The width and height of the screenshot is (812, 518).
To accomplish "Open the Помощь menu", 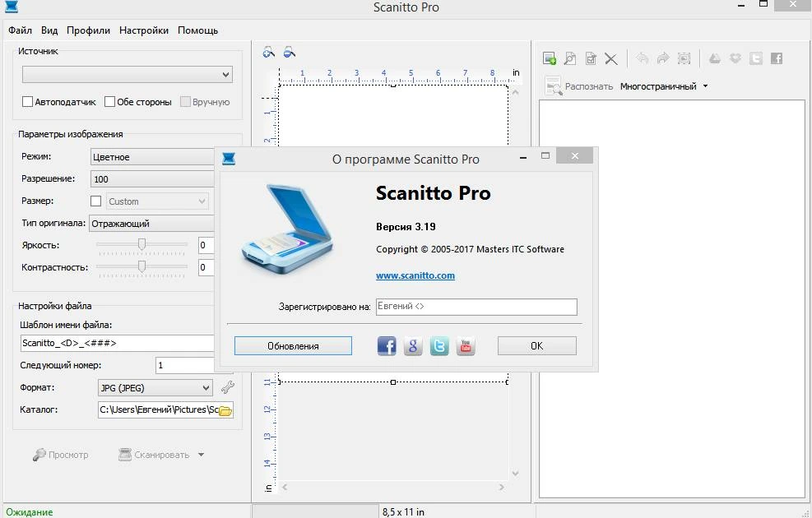I will [x=197, y=30].
